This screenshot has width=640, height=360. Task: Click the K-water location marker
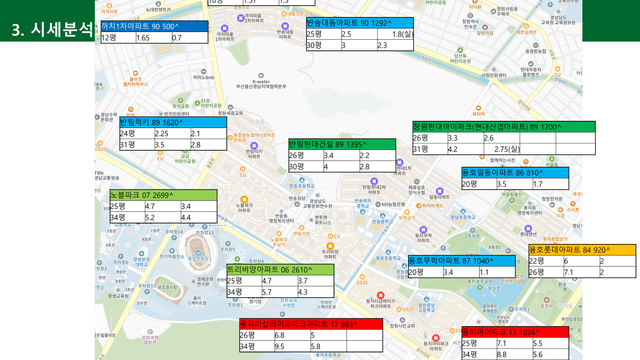point(261,76)
